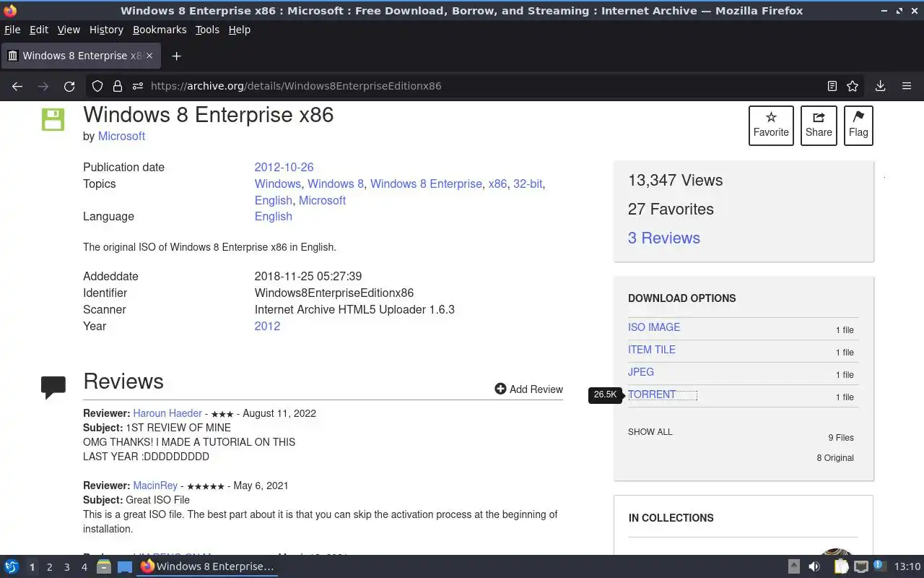Viewport: 924px width, 578px height.
Task: Open the Firefox Downloads panel
Action: coord(880,86)
